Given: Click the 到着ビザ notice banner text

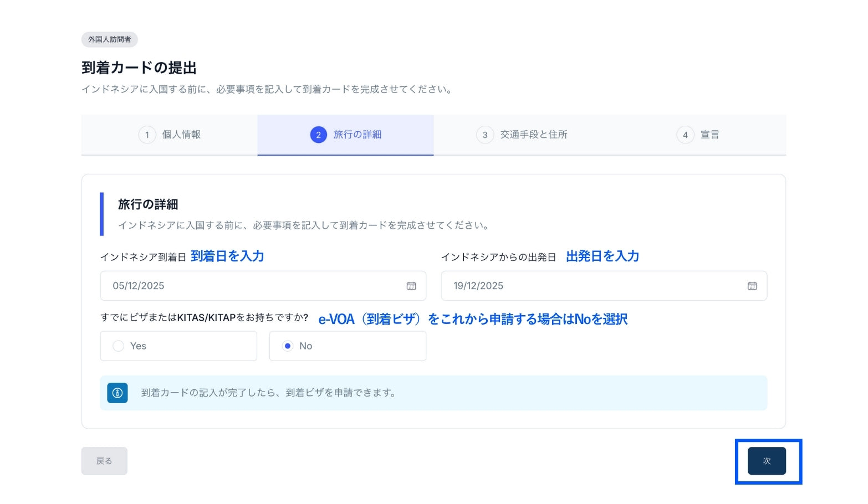Looking at the screenshot, I should pyautogui.click(x=269, y=393).
